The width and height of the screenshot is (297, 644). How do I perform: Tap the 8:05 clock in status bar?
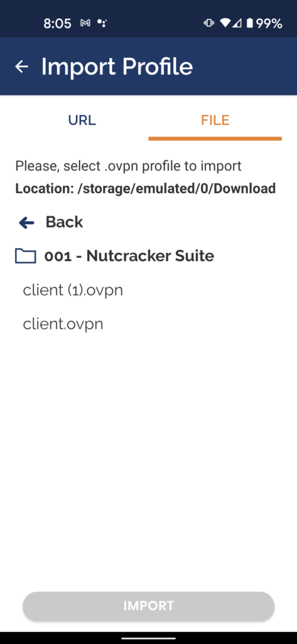pos(57,23)
